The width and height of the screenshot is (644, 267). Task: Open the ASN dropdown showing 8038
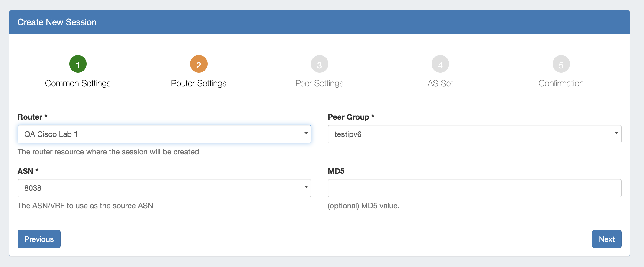coord(164,188)
